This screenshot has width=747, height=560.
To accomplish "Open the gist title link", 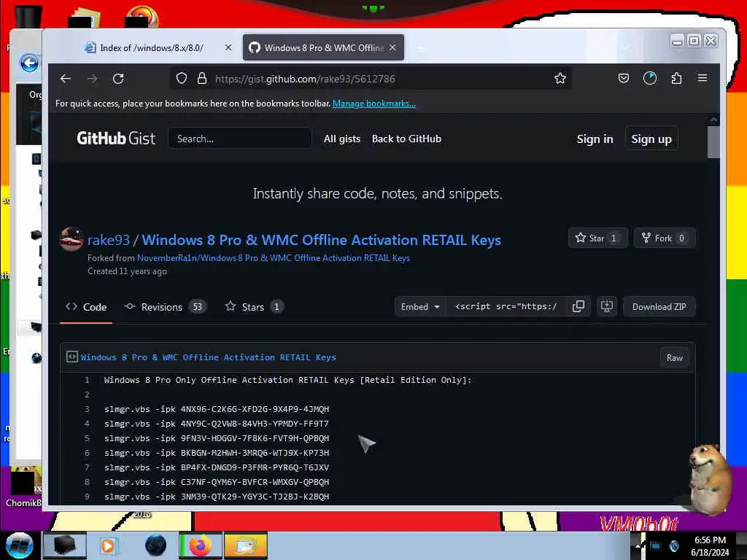I will [x=321, y=240].
